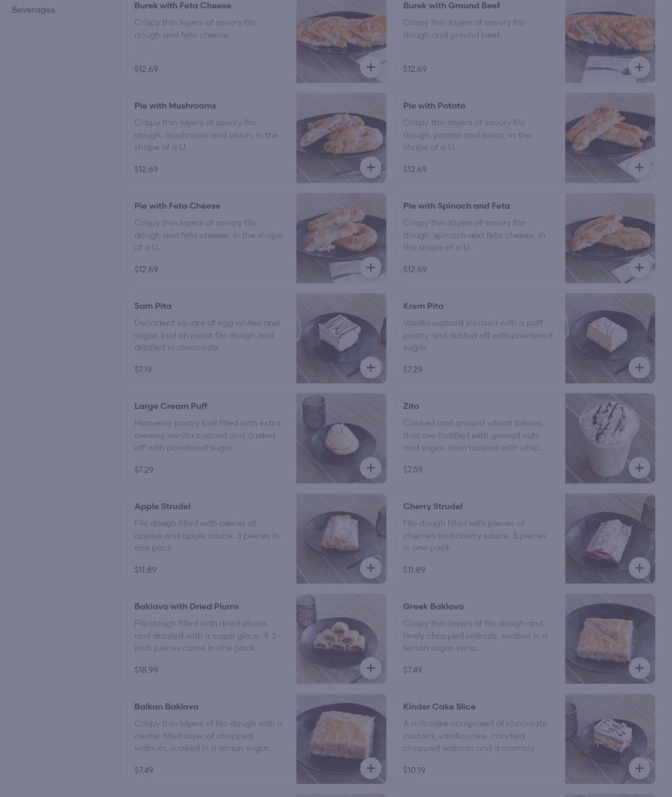Image resolution: width=672 pixels, height=797 pixels.
Task: Open the Krem Pita item title
Action: point(423,306)
